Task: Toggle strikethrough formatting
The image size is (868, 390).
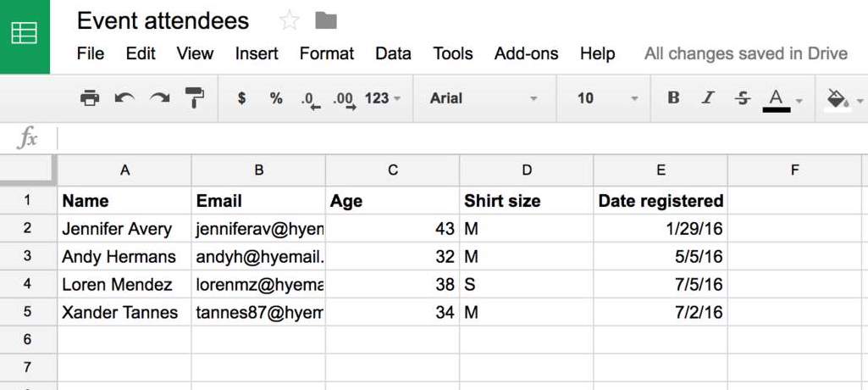Action: click(x=743, y=98)
